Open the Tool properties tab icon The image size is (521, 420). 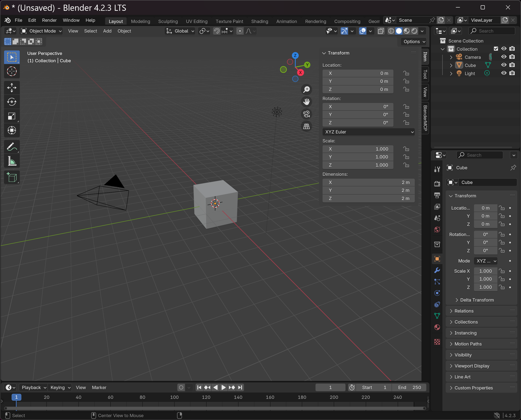437,169
